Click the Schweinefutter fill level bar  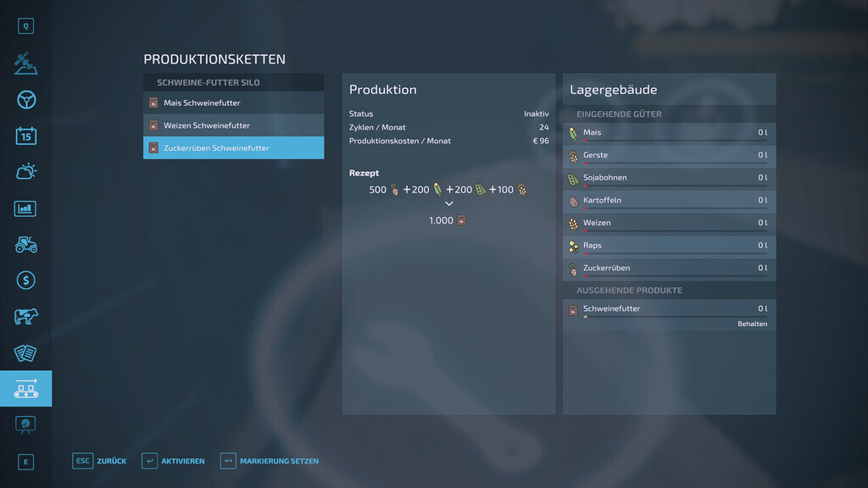[676, 317]
